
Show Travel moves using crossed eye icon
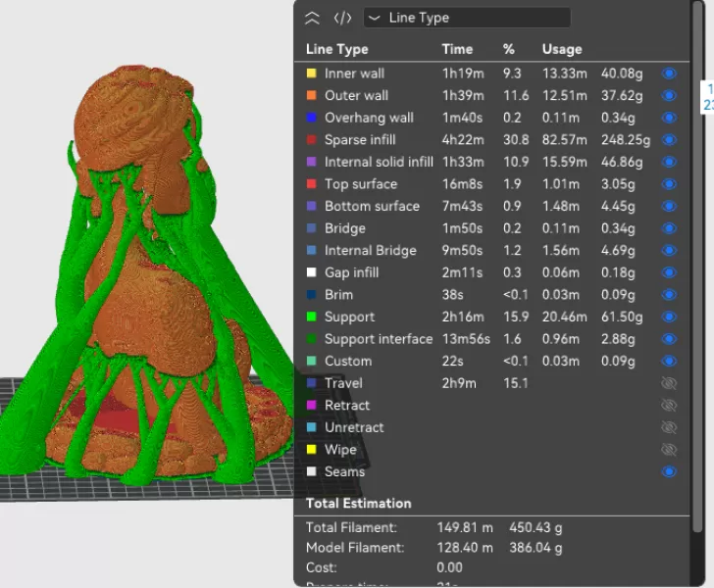click(670, 383)
